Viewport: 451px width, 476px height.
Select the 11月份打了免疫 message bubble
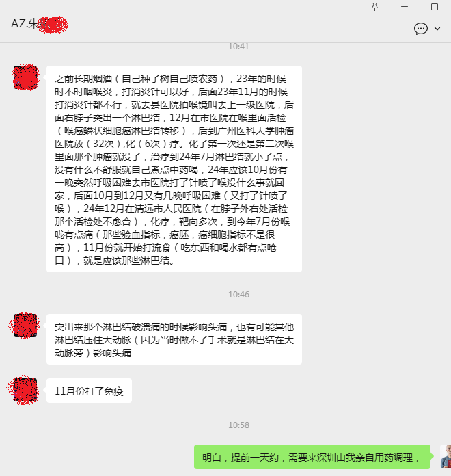pyautogui.click(x=89, y=391)
